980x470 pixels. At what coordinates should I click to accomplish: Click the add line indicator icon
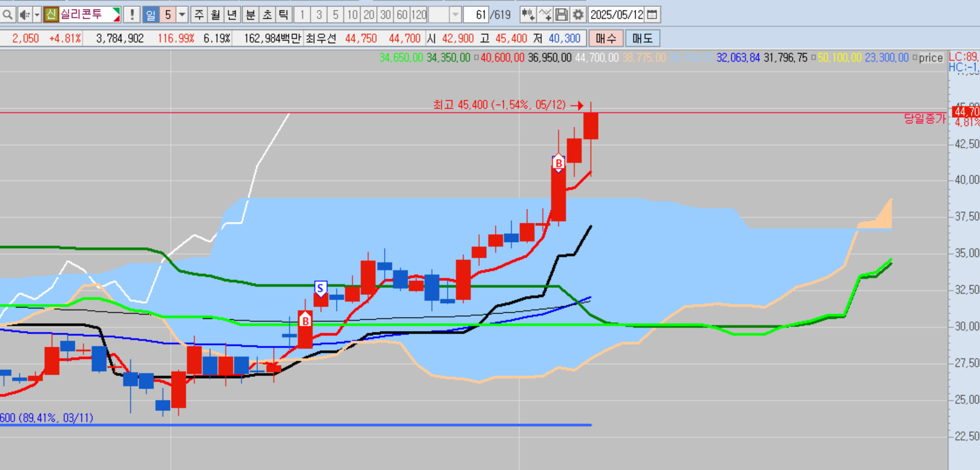[x=545, y=15]
